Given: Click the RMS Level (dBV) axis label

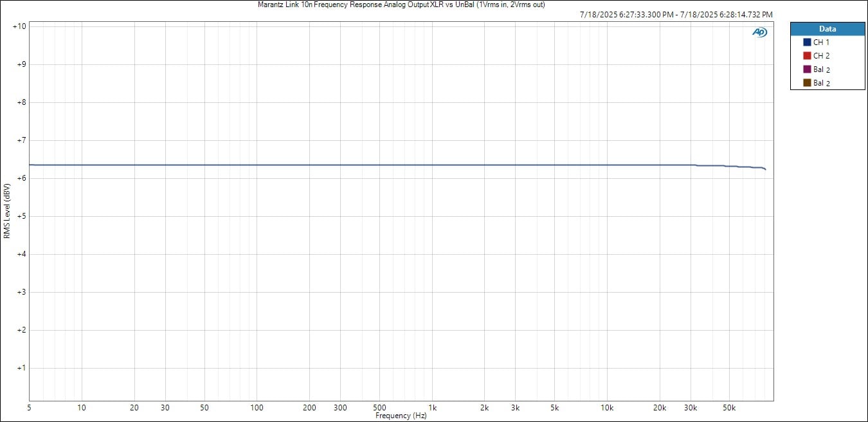Looking at the screenshot, I should (7, 211).
